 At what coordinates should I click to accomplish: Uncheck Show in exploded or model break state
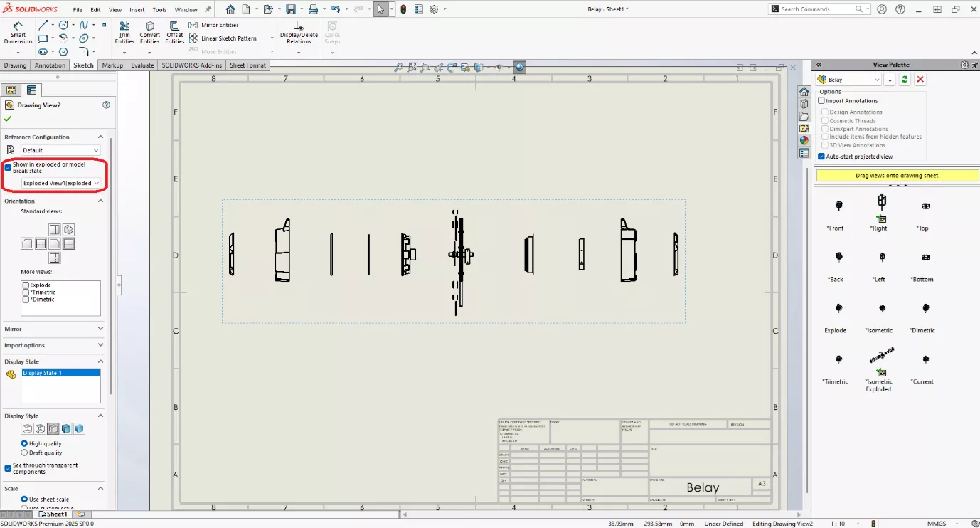(8, 167)
